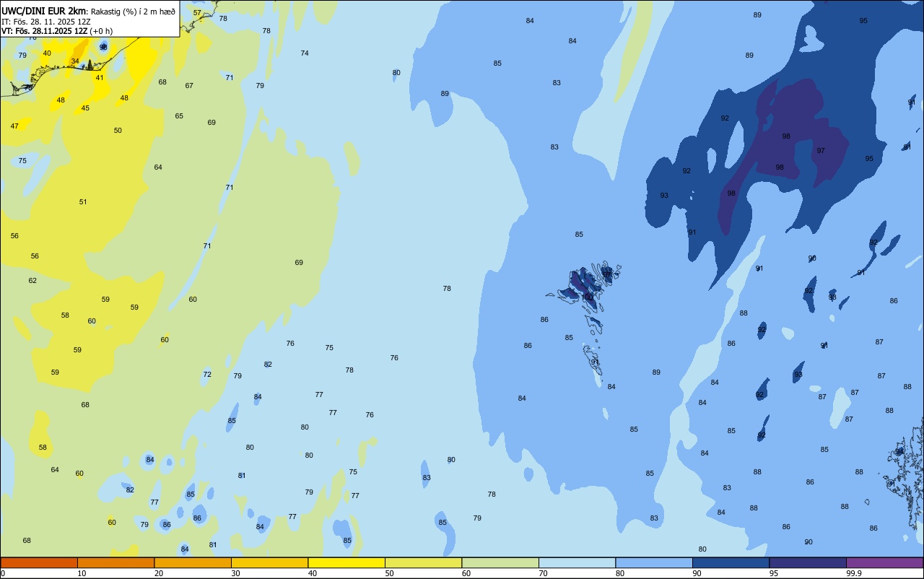Click the map value '47' in the yellow area

pos(14,126)
